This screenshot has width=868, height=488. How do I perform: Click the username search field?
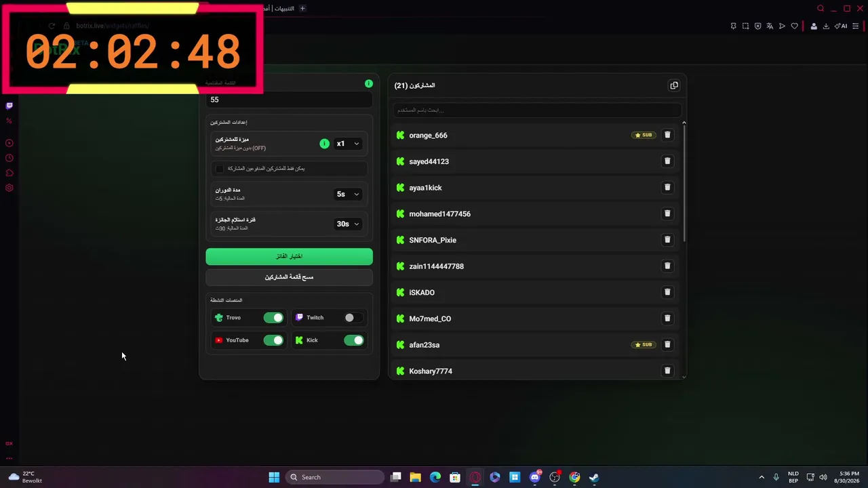[x=538, y=110]
